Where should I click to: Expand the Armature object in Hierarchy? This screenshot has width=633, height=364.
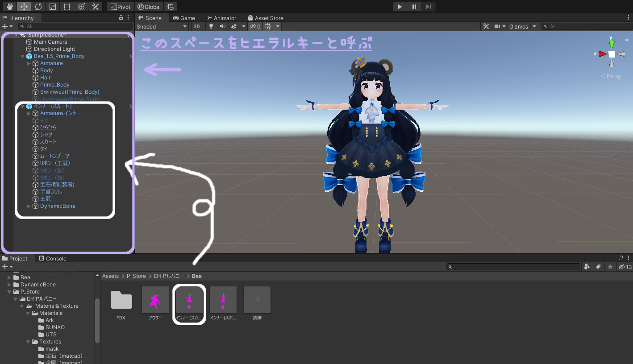29,63
